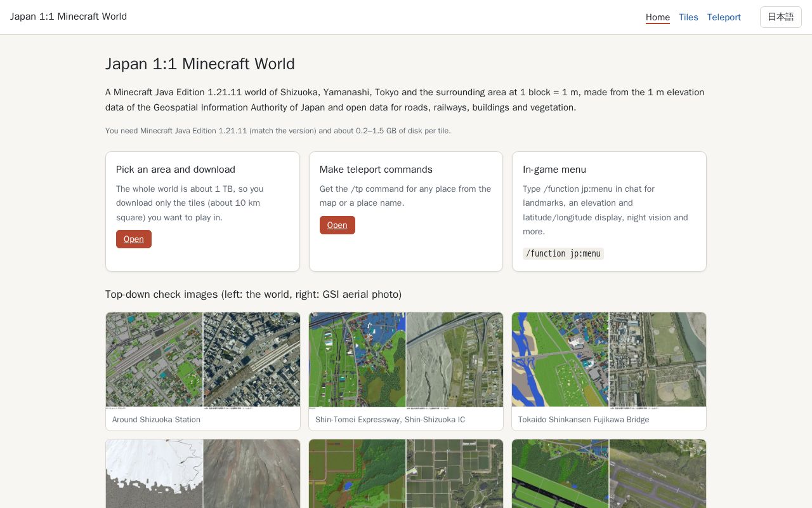The width and height of the screenshot is (812, 508).
Task: Open the Pick an area and download card
Action: coord(134,239)
